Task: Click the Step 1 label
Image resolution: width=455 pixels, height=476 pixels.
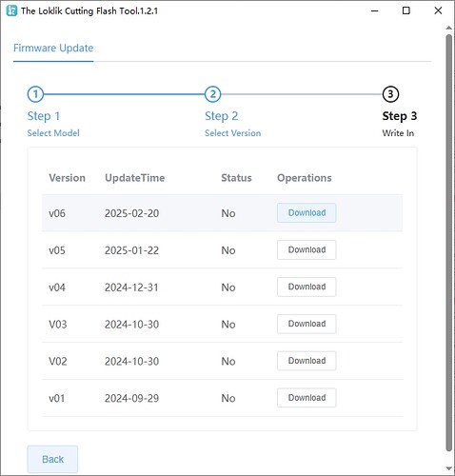Action: coord(44,116)
